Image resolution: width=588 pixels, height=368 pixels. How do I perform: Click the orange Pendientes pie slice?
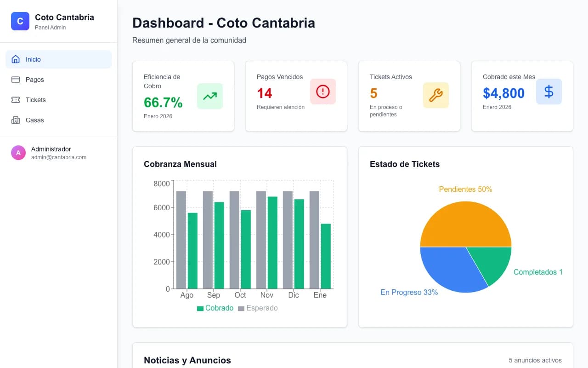click(466, 224)
